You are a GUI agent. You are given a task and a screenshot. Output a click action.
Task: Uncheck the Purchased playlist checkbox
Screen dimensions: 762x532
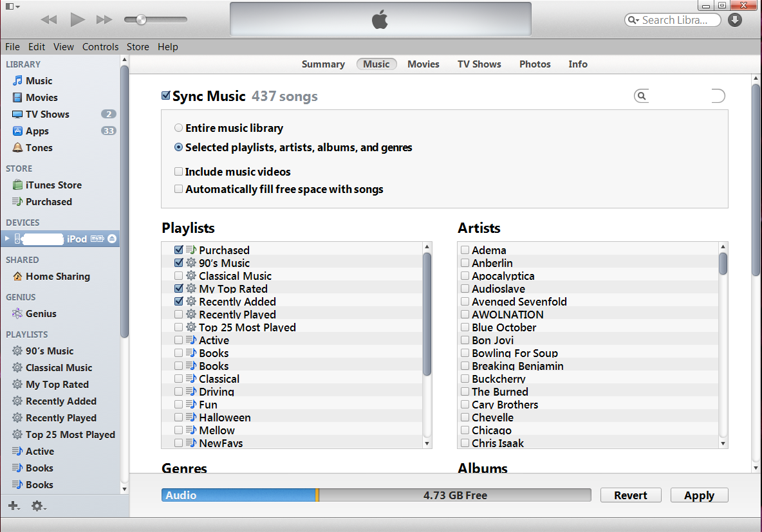(179, 250)
